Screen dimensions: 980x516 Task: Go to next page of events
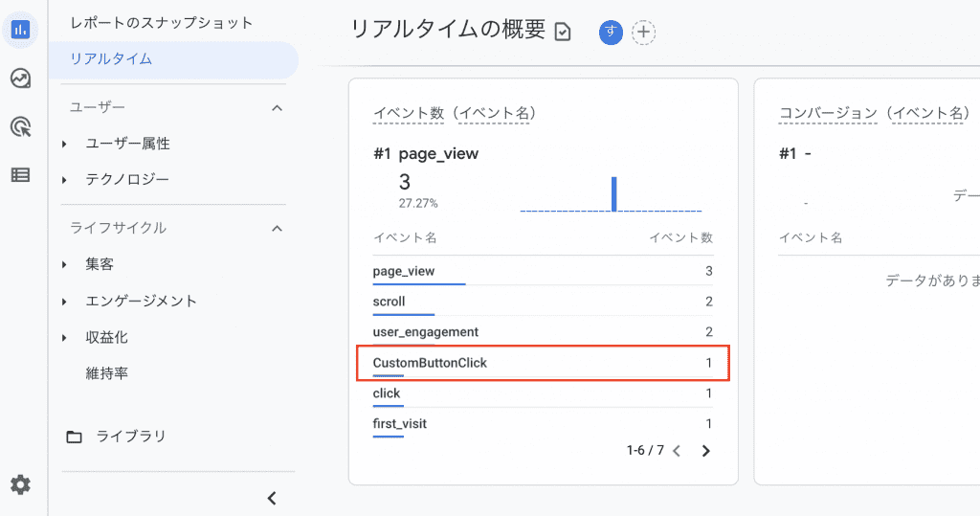point(705,451)
